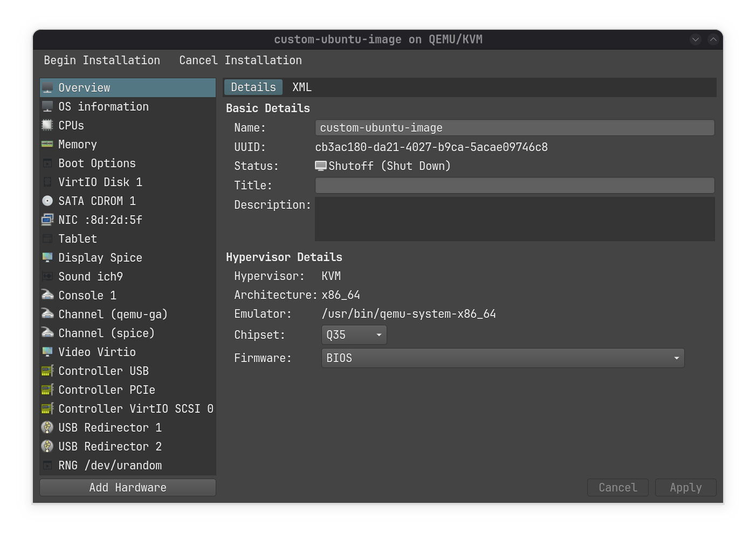This screenshot has width=756, height=539.
Task: Select the Sound ich9 row label
Action: (91, 277)
